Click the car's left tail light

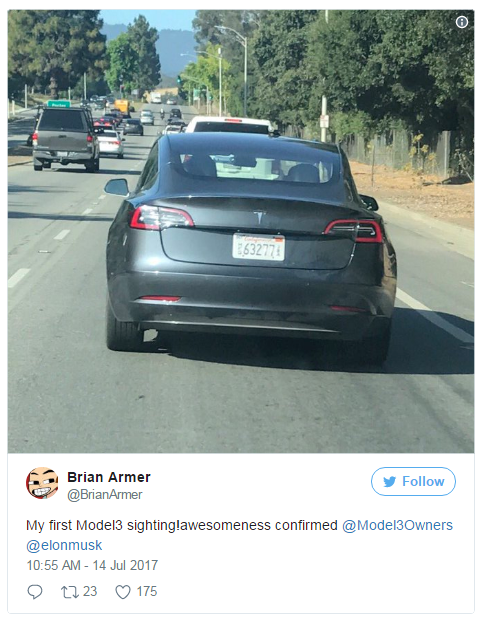click(161, 217)
